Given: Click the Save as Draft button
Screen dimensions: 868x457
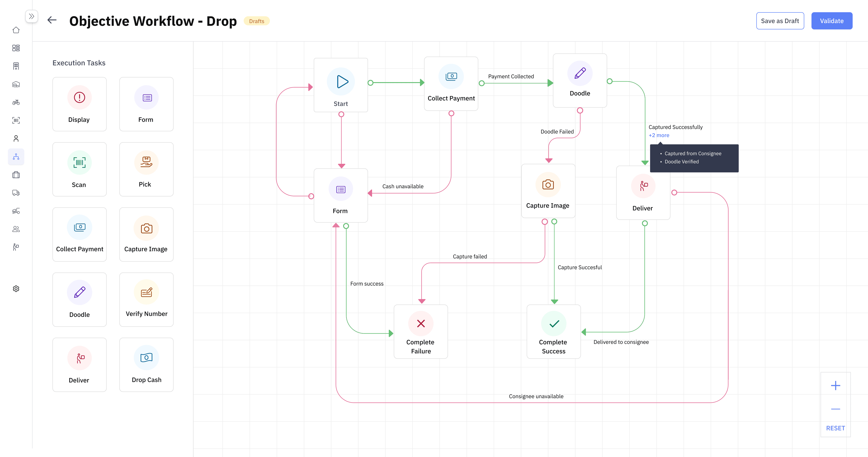Looking at the screenshot, I should (x=780, y=21).
